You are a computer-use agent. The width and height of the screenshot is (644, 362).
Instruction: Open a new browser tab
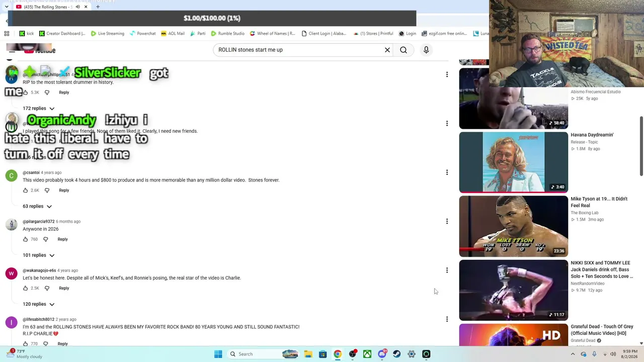pos(98,7)
